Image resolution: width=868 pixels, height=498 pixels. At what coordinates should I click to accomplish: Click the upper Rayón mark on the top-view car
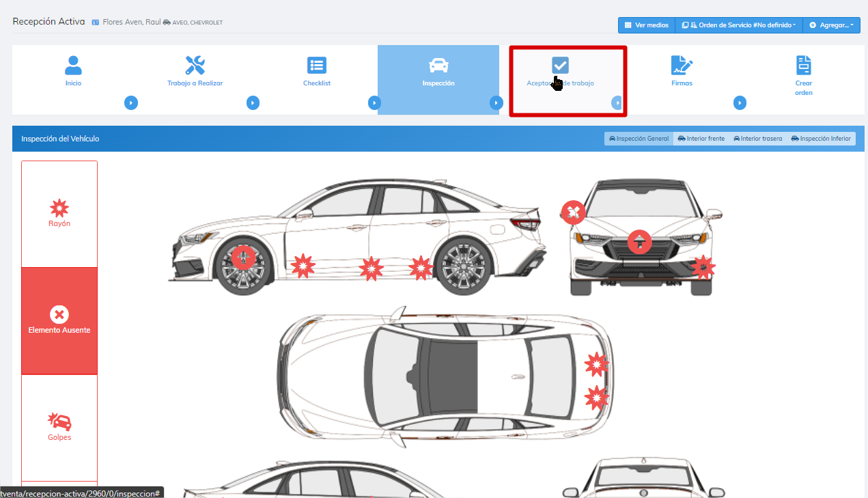point(597,365)
